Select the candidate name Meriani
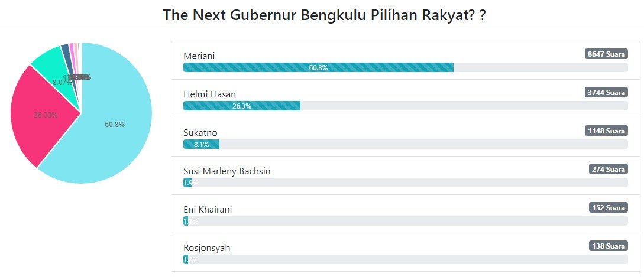Viewport: 644px width, 277px height. point(199,56)
